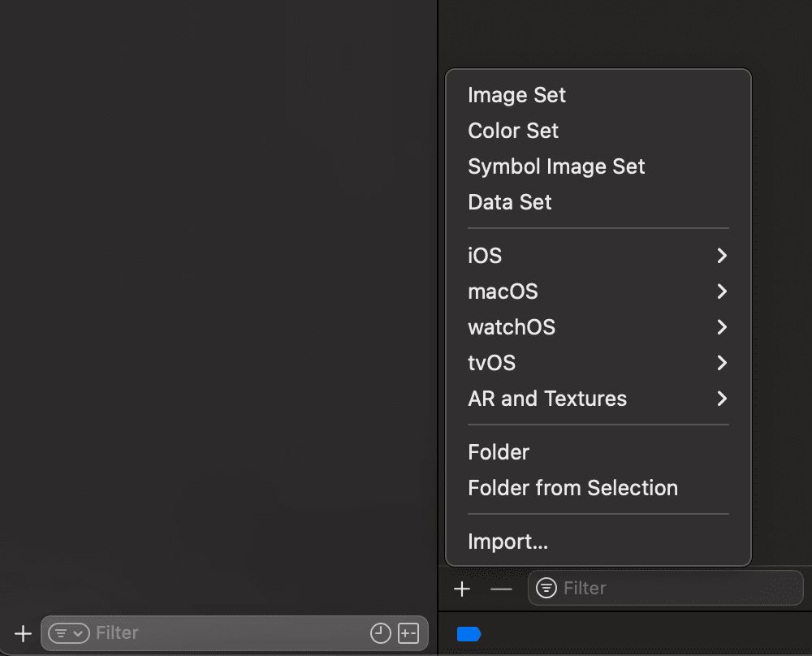Click the tvOS row chevron arrow
The image size is (812, 656).
[722, 363]
